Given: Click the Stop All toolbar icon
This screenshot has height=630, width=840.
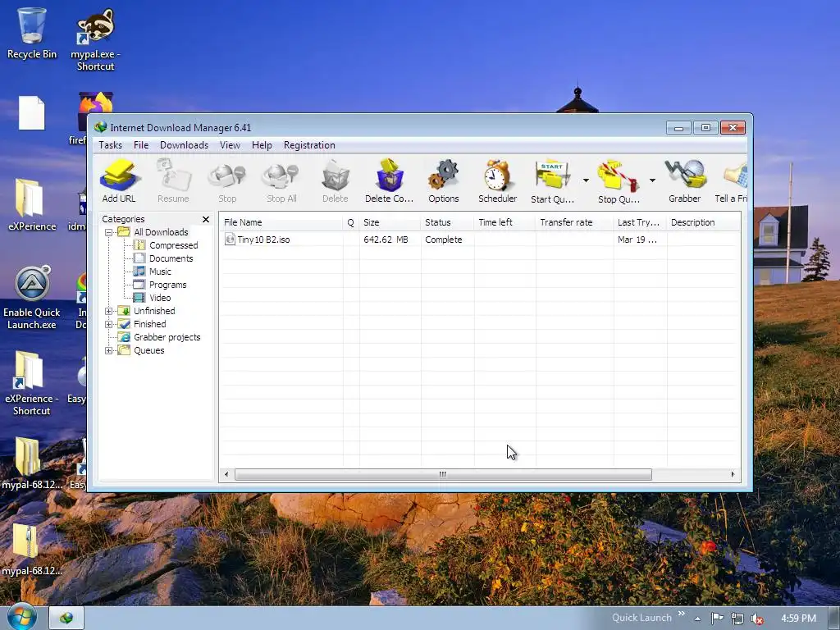Looking at the screenshot, I should [281, 181].
